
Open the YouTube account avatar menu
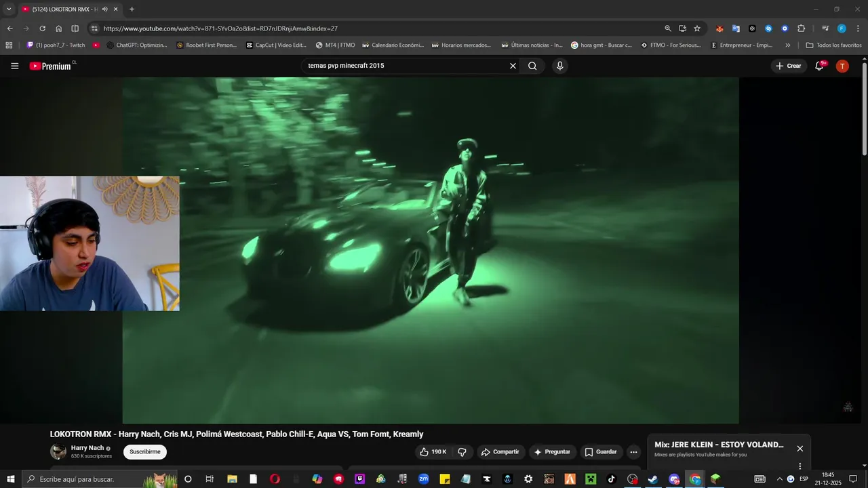[842, 66]
